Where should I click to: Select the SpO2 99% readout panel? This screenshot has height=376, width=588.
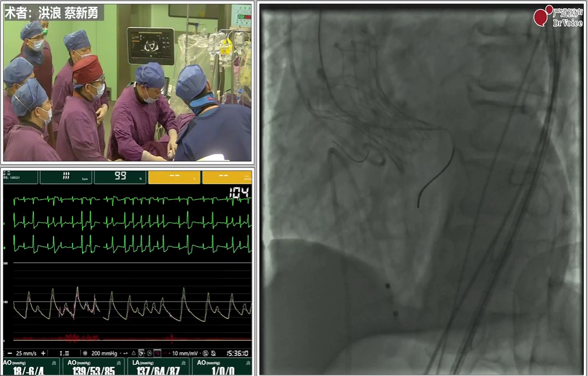pos(120,176)
